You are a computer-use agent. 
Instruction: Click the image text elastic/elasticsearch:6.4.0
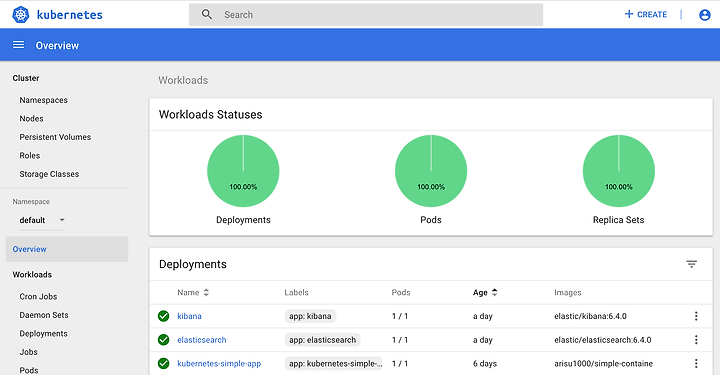pos(602,340)
